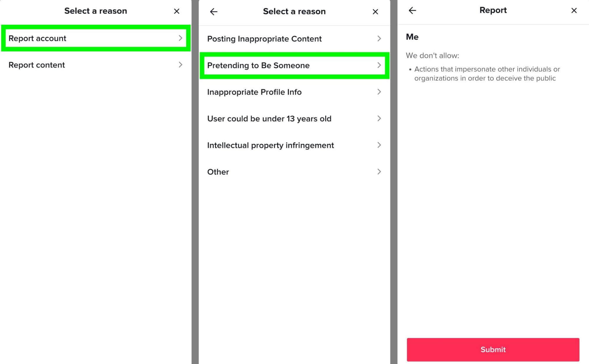This screenshot has height=364, width=589.
Task: Toggle Report account selection highlight
Action: 95,38
